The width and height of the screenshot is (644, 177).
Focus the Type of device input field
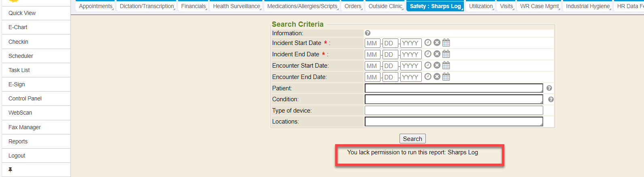pyautogui.click(x=454, y=111)
